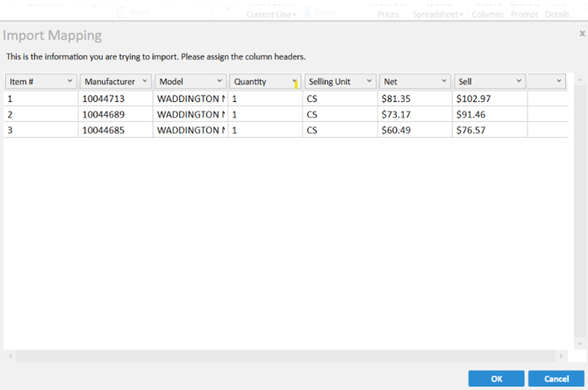This screenshot has height=390, width=588.
Task: Select the $60.49 net price cell
Action: [x=415, y=130]
